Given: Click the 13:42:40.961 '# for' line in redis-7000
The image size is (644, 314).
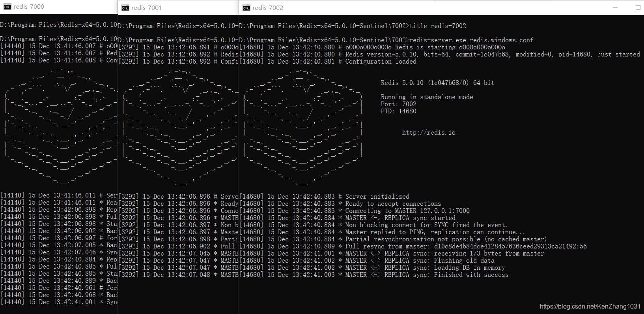Looking at the screenshot, I should click(x=59, y=288).
